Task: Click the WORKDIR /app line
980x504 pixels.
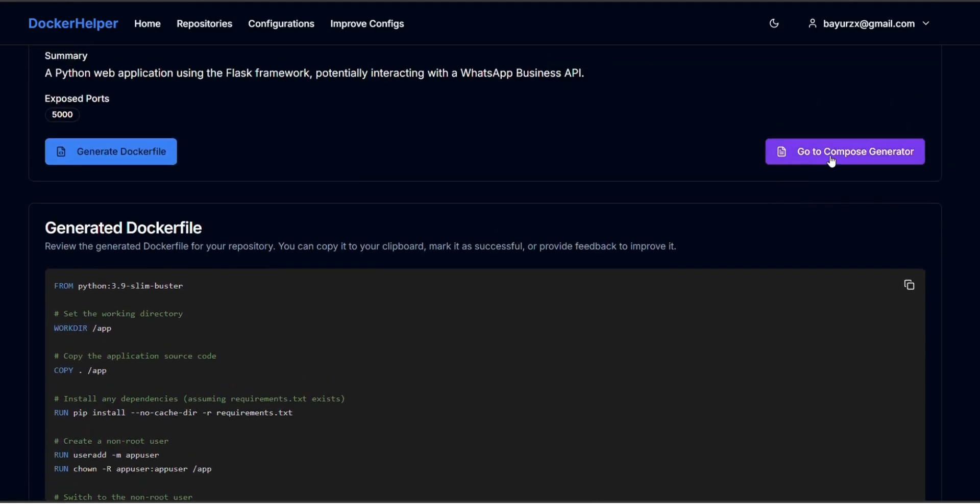Action: (x=83, y=329)
